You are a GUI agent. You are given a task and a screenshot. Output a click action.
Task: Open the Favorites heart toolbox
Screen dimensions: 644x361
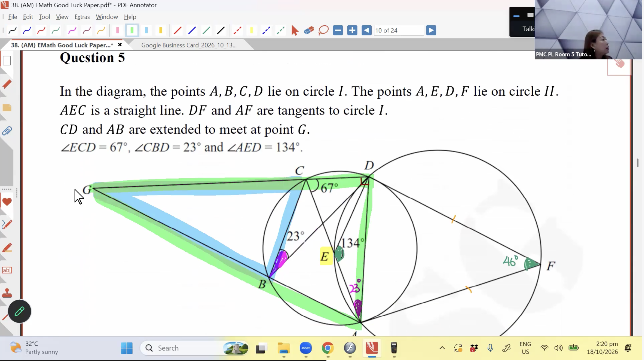(x=7, y=202)
